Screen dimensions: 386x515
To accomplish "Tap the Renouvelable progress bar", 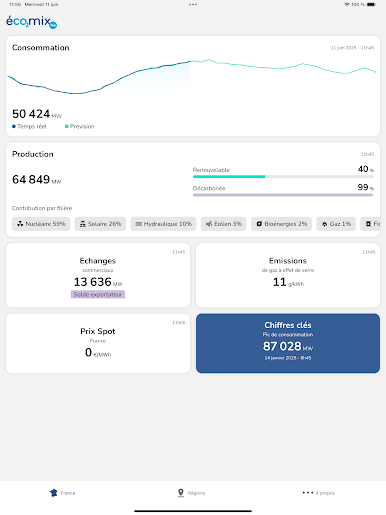I will [x=283, y=176].
